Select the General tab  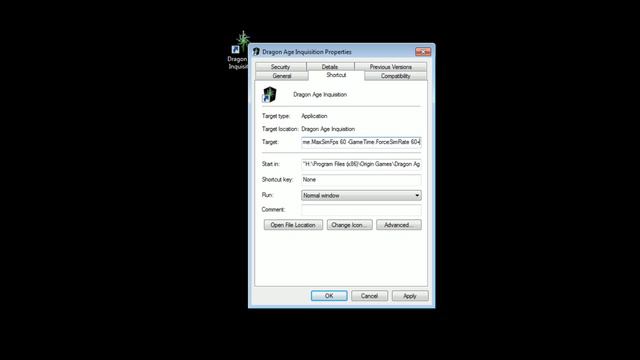point(282,76)
